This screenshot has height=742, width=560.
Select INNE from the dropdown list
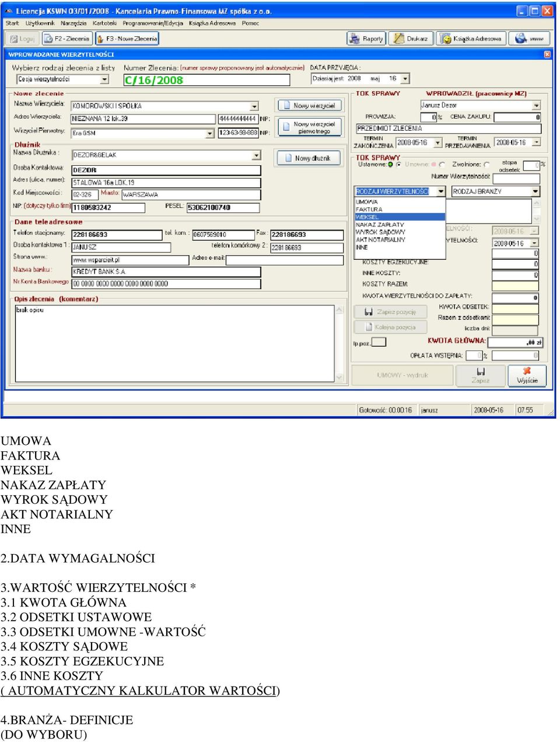point(400,248)
